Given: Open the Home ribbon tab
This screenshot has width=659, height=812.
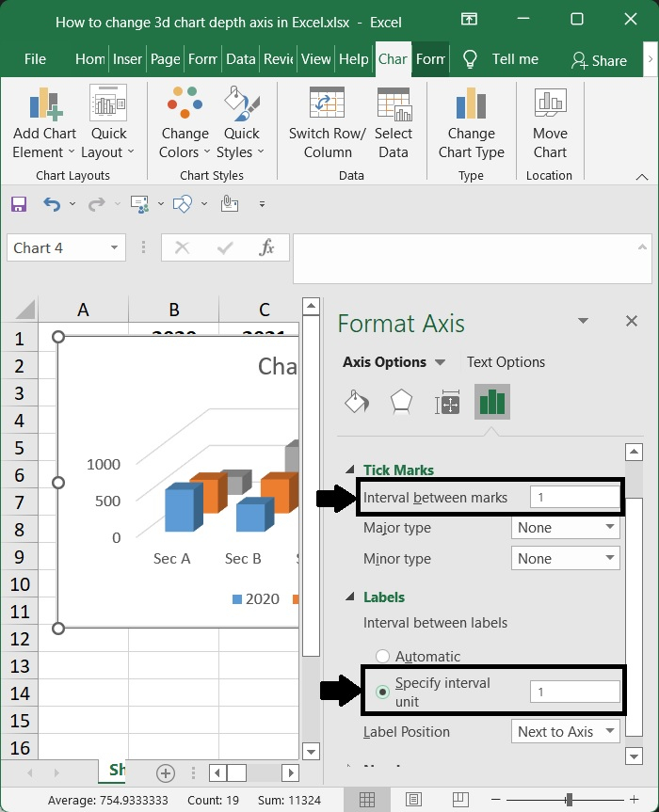Looking at the screenshot, I should pyautogui.click(x=90, y=59).
